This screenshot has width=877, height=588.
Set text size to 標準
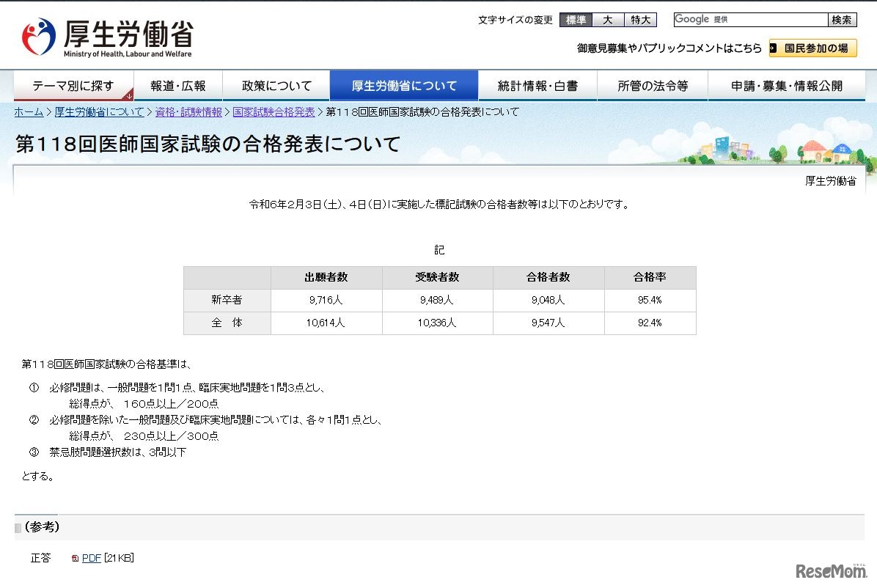click(x=576, y=20)
